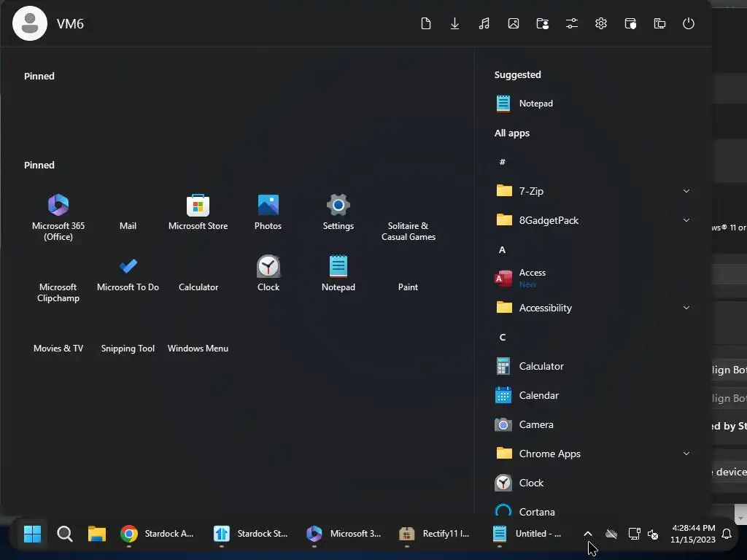The image size is (747, 560).
Task: Show hidden tray icons chevron
Action: (x=588, y=534)
